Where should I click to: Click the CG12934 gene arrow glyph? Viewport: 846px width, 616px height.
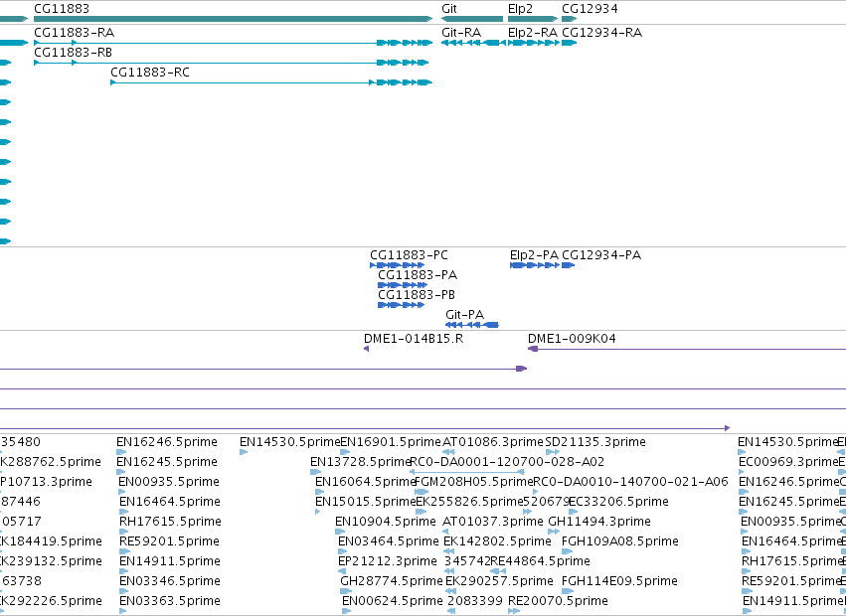click(x=570, y=19)
